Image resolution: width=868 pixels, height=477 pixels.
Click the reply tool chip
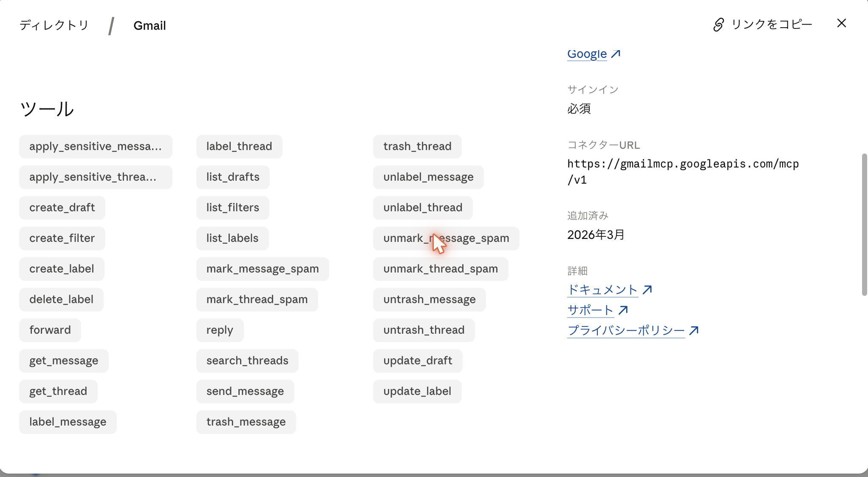coord(220,330)
